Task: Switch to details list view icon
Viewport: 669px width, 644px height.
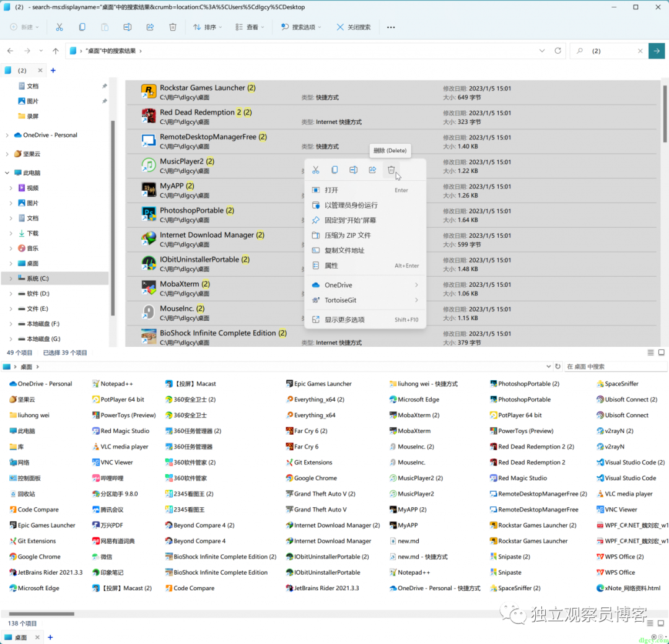Action: pyautogui.click(x=650, y=352)
